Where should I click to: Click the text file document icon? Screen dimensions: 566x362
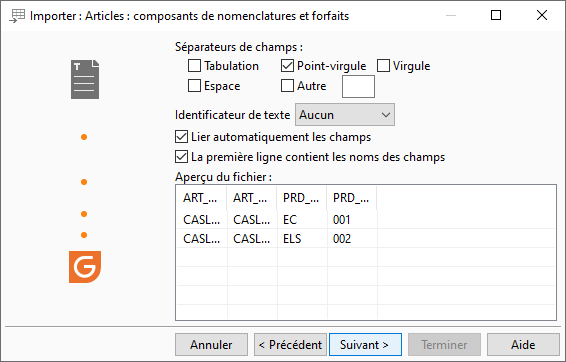coord(85,79)
